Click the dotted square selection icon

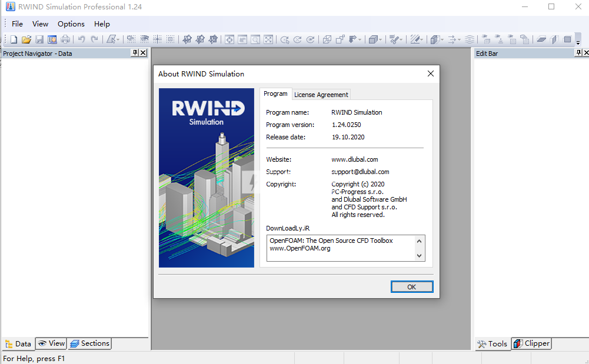coord(170,39)
